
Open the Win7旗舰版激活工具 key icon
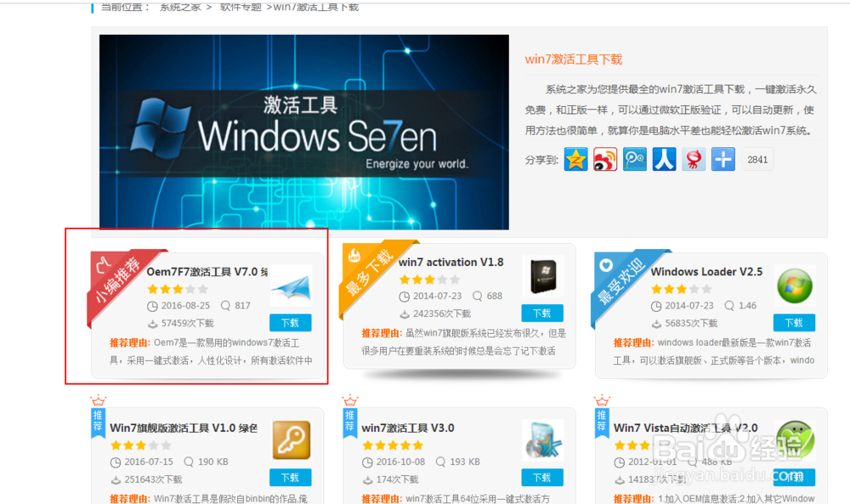tap(291, 439)
